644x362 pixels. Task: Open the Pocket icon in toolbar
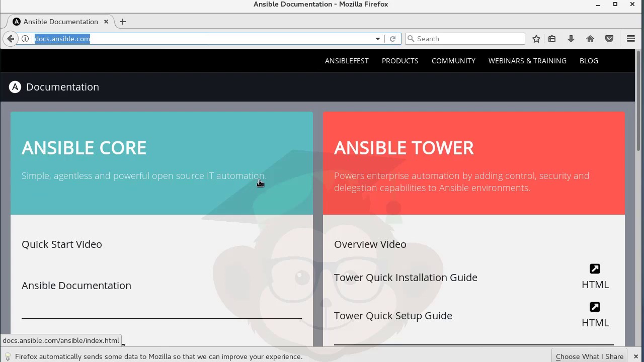[x=609, y=39]
